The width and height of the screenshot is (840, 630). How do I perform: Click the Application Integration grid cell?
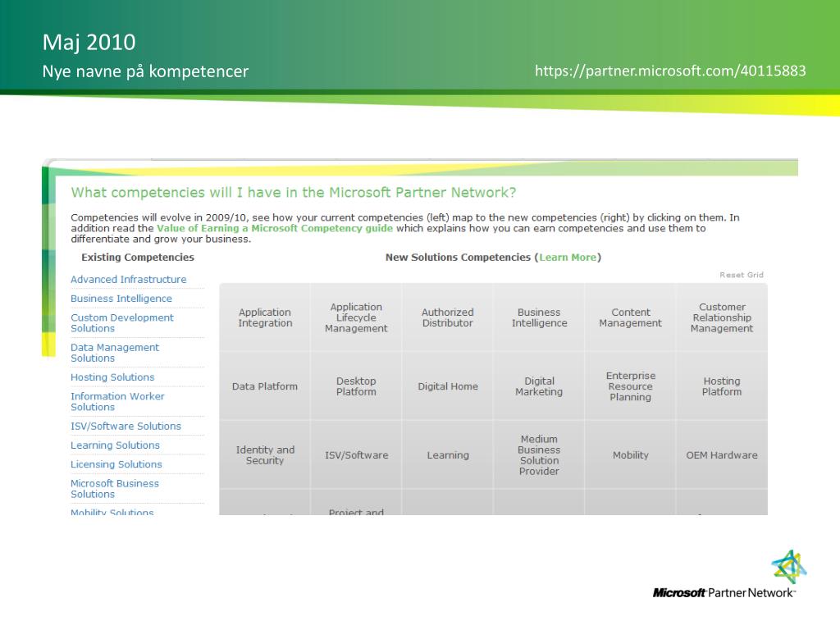pyautogui.click(x=265, y=317)
